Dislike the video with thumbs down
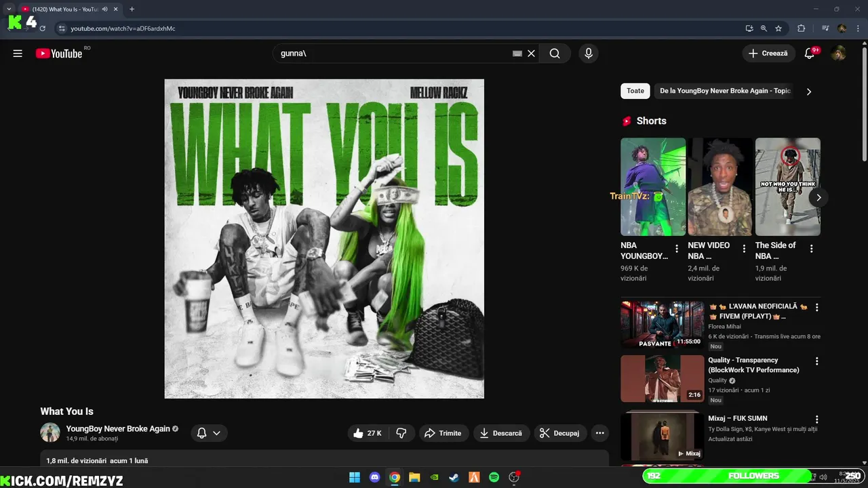The height and width of the screenshot is (488, 868). pos(401,433)
